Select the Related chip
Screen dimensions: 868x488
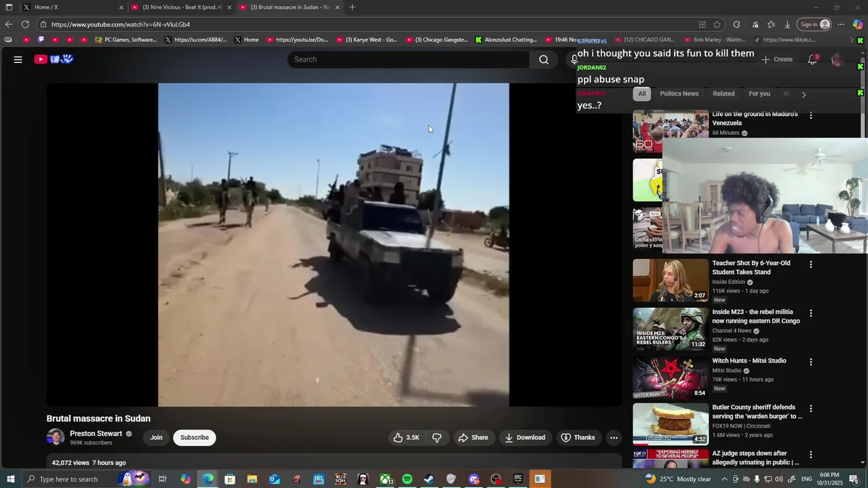point(724,94)
